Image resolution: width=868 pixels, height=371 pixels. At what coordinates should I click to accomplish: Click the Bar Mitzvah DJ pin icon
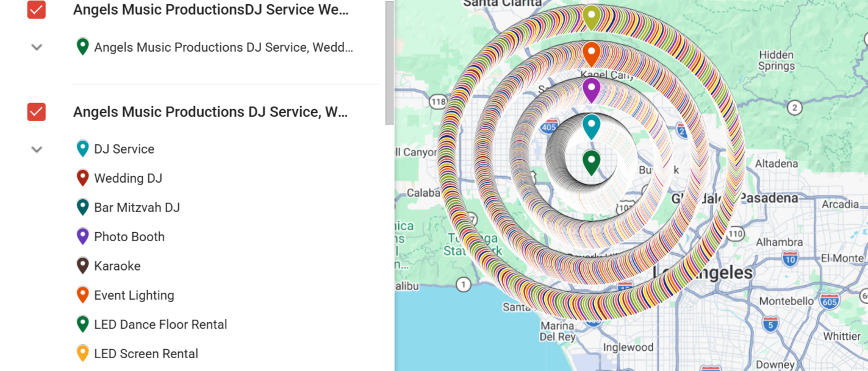pos(82,207)
